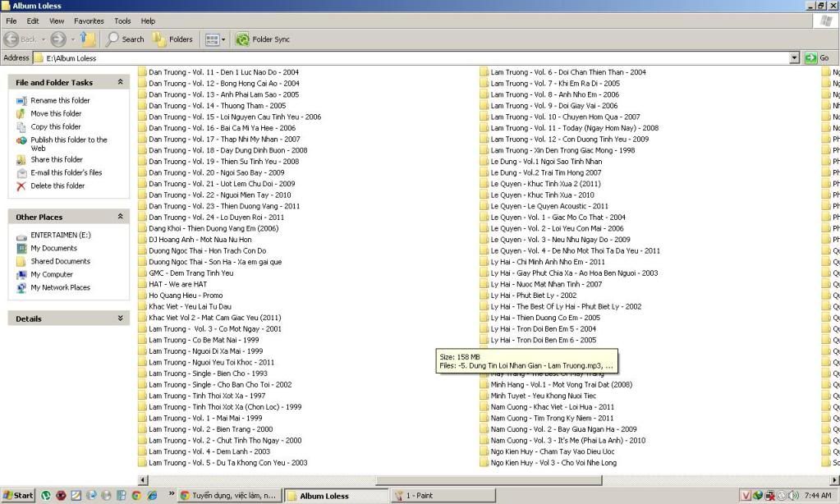Click the Rename this folder link
Image resolution: width=840 pixels, height=504 pixels.
pos(60,100)
